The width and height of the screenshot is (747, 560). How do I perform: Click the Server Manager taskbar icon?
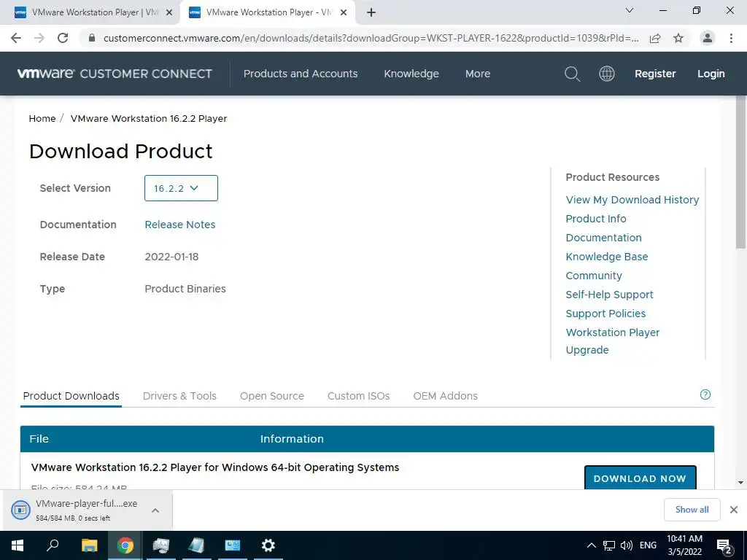pos(161,545)
